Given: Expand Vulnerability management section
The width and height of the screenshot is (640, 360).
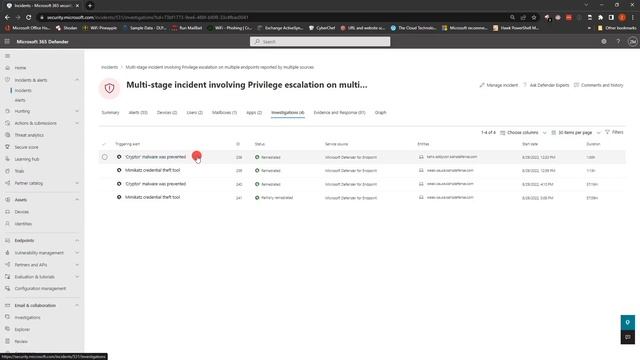Looking at the screenshot, I should [x=77, y=253].
